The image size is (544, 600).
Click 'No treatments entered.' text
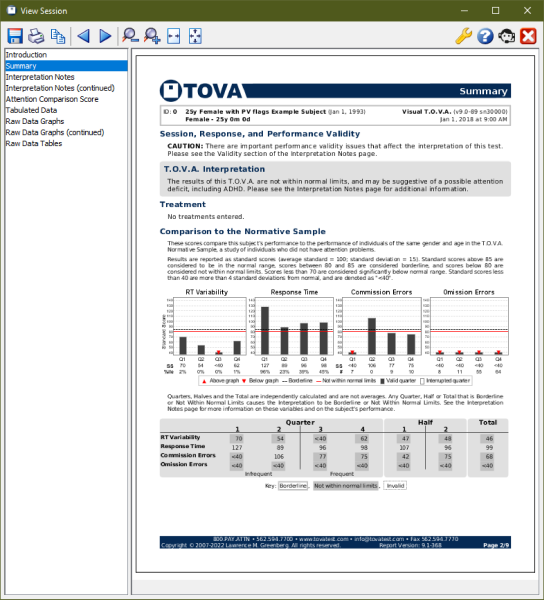205,217
